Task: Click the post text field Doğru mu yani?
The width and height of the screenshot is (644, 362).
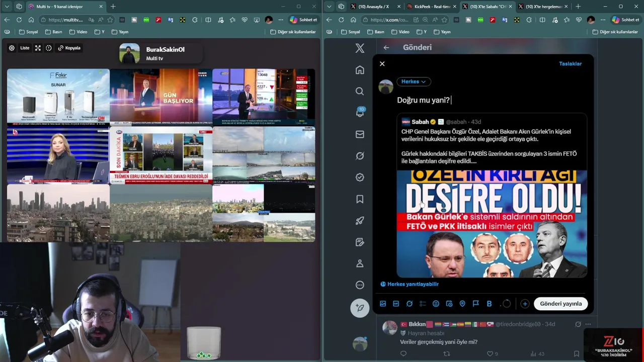Action: click(x=423, y=100)
